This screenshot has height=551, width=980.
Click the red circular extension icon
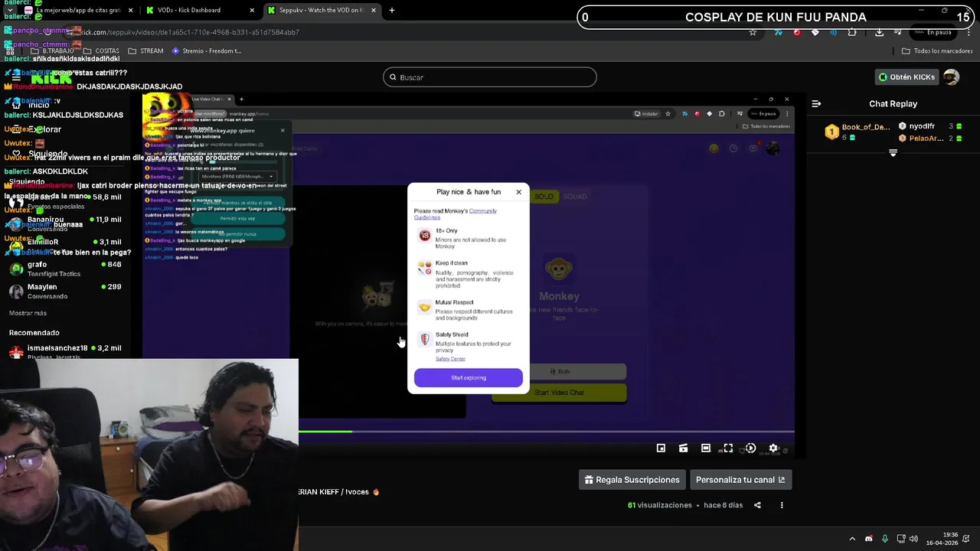(796, 32)
